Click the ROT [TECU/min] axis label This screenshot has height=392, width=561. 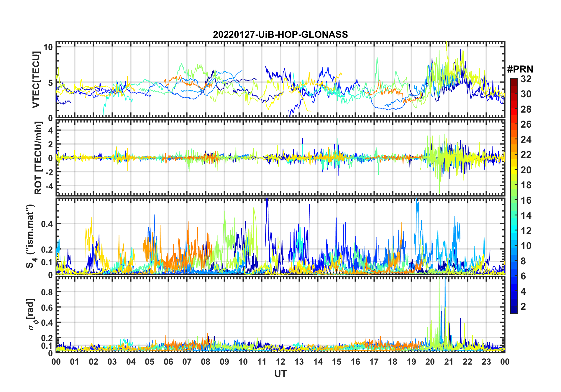[38, 158]
